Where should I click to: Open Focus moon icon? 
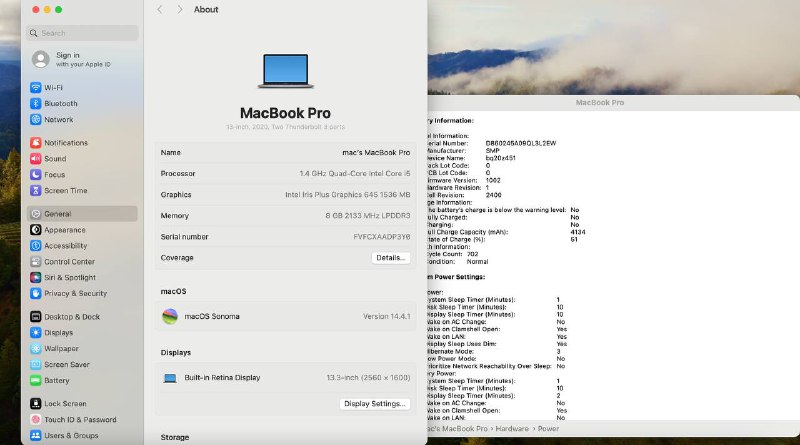[36, 175]
